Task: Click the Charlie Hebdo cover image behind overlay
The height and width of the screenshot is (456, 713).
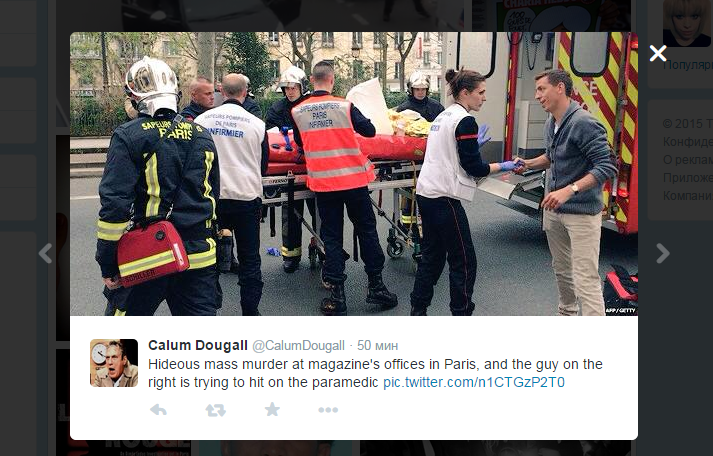Action: [550, 15]
